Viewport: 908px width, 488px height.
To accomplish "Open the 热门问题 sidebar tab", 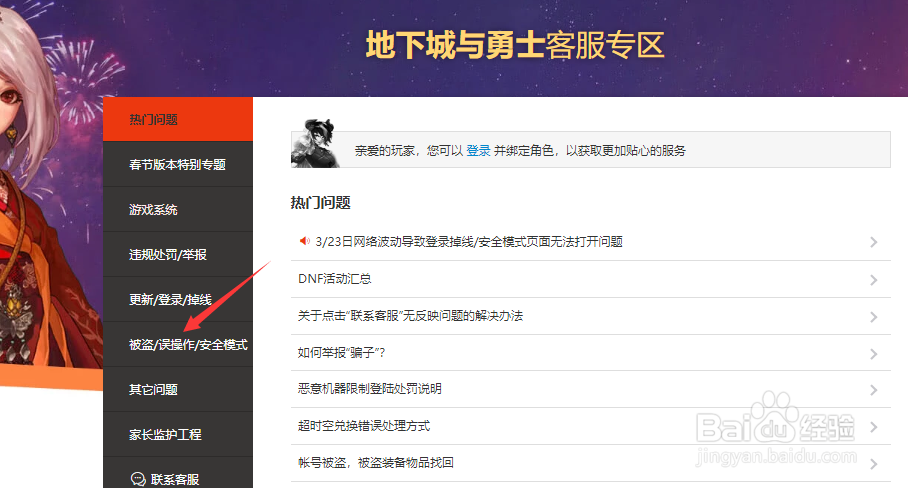I will [178, 119].
